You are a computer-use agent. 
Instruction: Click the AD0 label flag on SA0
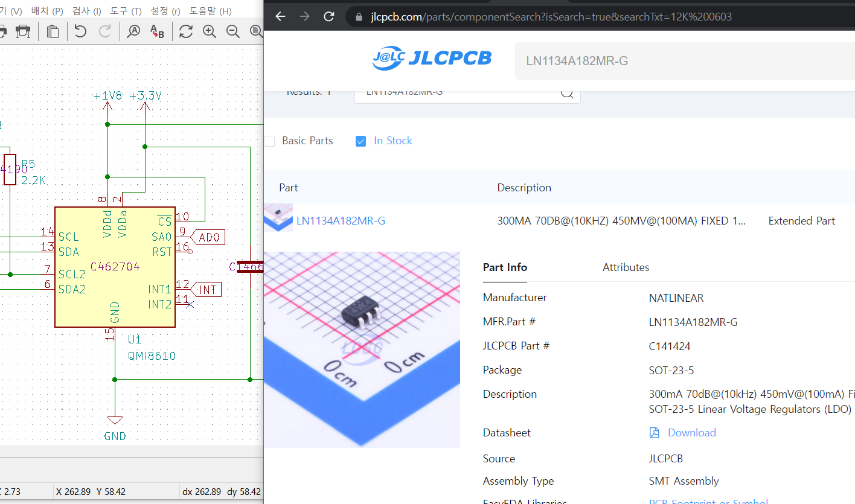point(208,237)
